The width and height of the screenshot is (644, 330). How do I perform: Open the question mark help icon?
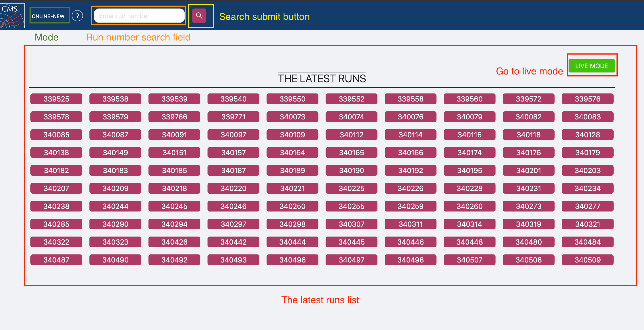point(77,16)
